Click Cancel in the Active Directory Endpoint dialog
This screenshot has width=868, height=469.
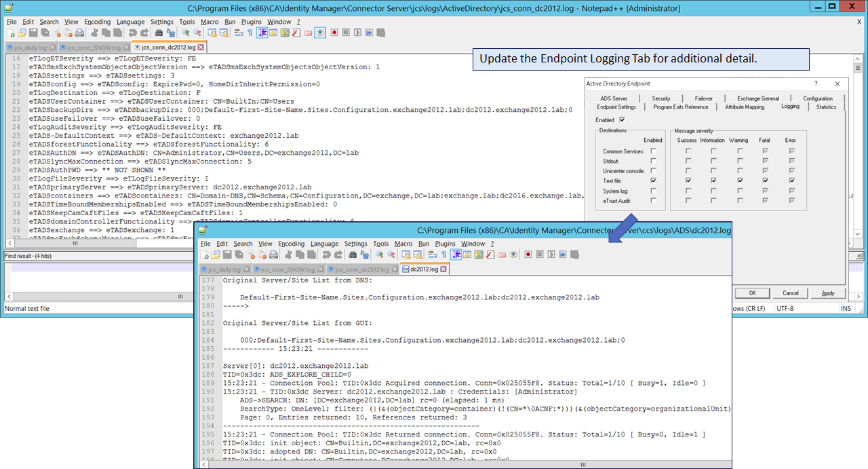pos(790,293)
